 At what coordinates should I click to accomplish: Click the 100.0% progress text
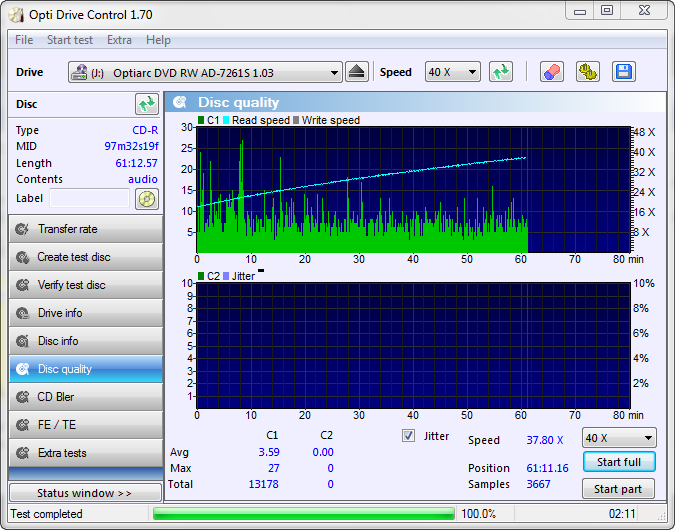click(x=478, y=514)
